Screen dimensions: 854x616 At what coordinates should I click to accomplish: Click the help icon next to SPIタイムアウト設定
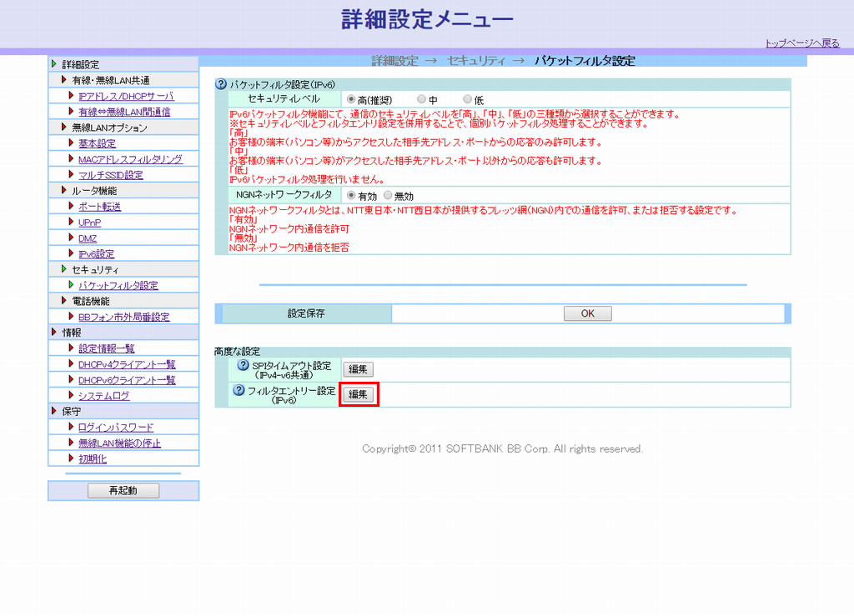point(244,366)
